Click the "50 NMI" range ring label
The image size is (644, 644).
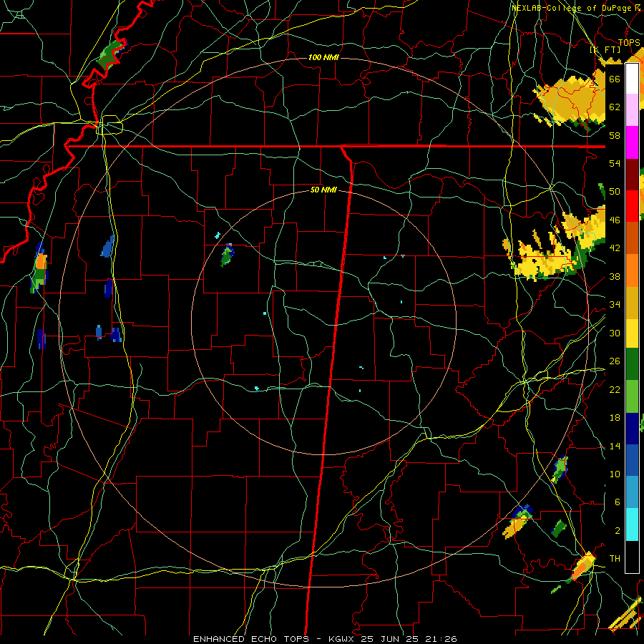[x=323, y=190]
